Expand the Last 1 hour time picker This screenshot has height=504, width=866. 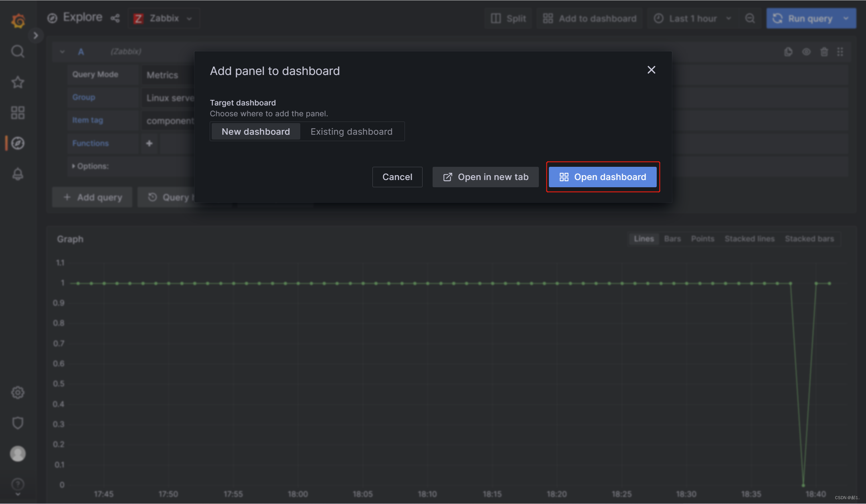point(692,18)
